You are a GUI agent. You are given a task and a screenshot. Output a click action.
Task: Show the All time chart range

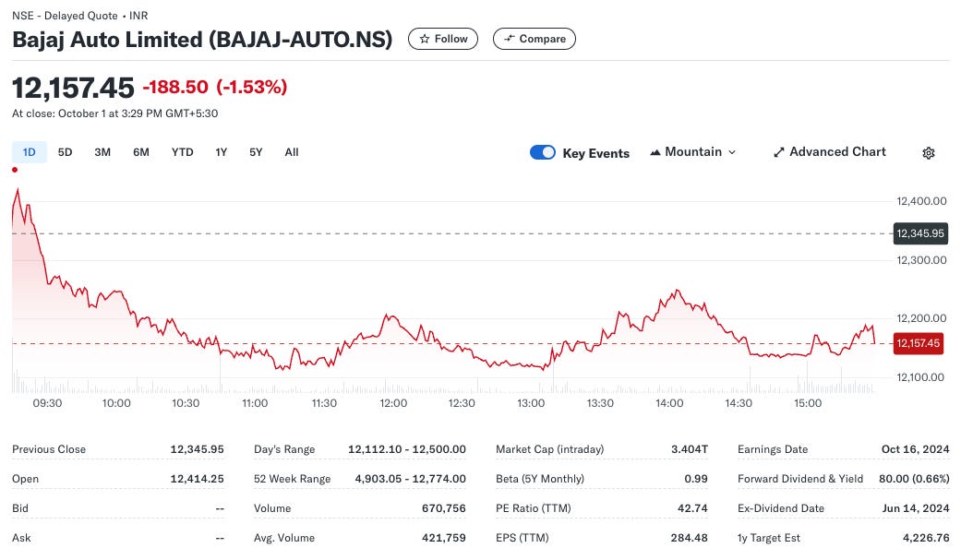pyautogui.click(x=292, y=152)
